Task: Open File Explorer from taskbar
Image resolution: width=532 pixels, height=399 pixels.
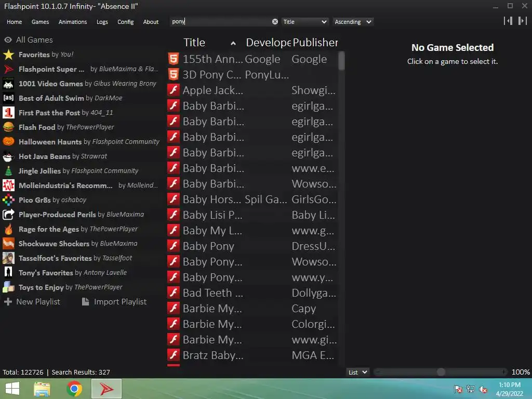Action: pyautogui.click(x=42, y=389)
